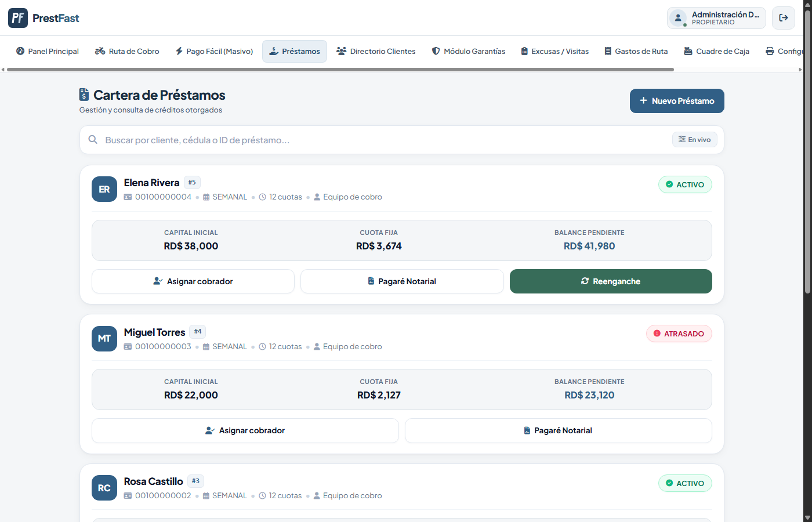Click the clock icon beside Elena's 12 cuotas
The height and width of the screenshot is (522, 812).
pyautogui.click(x=263, y=197)
